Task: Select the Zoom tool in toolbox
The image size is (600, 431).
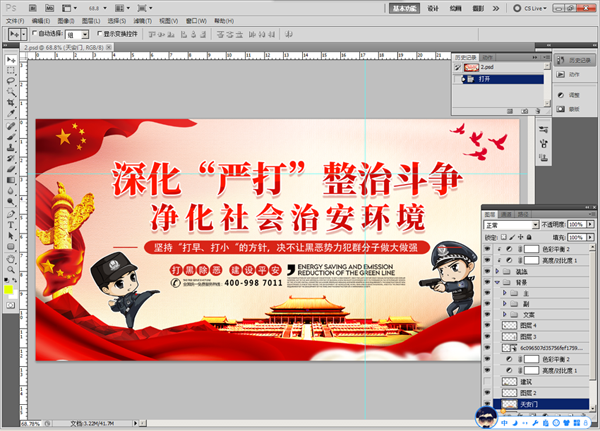Action: [11, 270]
